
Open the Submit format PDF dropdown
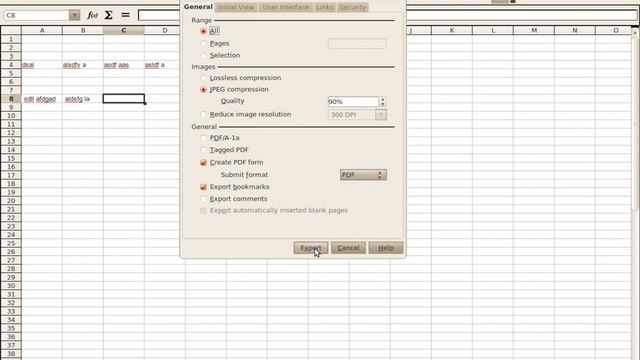(363, 175)
